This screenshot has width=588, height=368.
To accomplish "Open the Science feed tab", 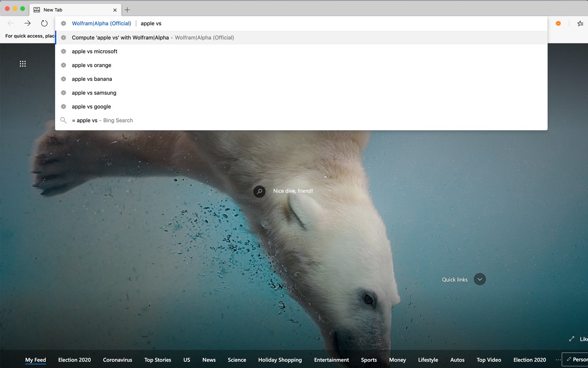I will pos(237,360).
